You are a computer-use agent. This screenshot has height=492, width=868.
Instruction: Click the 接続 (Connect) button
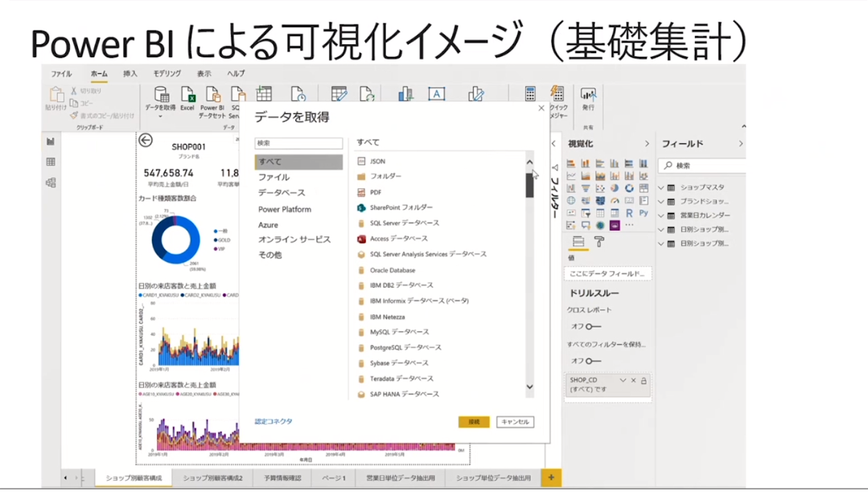click(x=474, y=422)
